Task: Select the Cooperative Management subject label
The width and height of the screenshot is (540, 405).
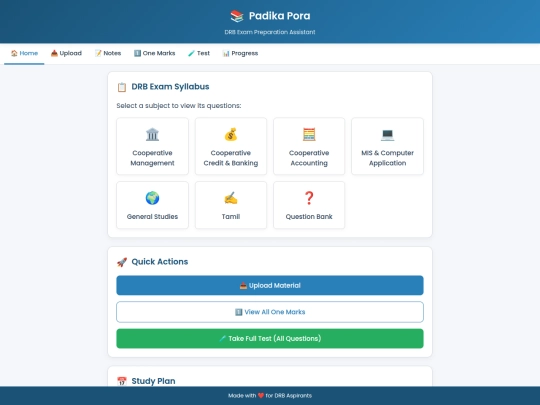Action: pos(152,158)
